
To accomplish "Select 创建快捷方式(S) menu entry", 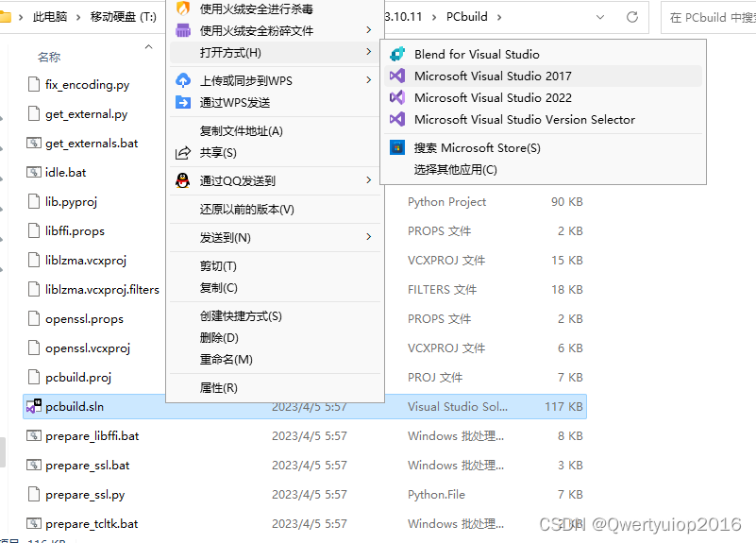I will [241, 316].
